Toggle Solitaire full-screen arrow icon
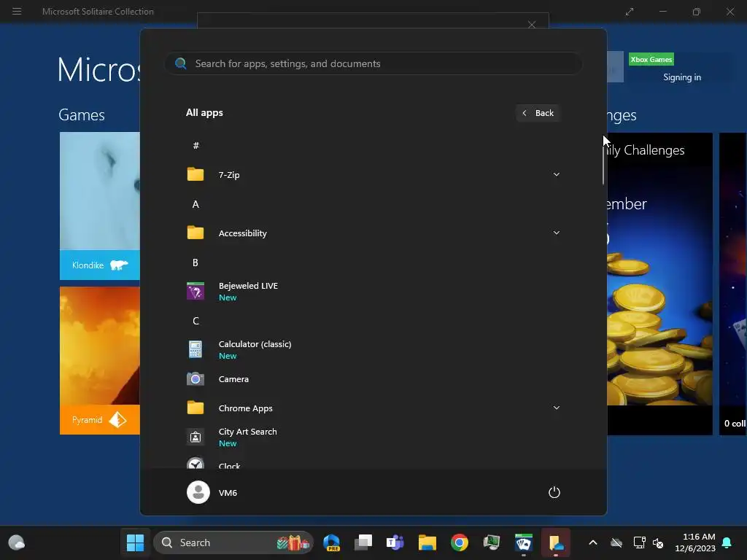This screenshot has height=560, width=747. (x=630, y=12)
